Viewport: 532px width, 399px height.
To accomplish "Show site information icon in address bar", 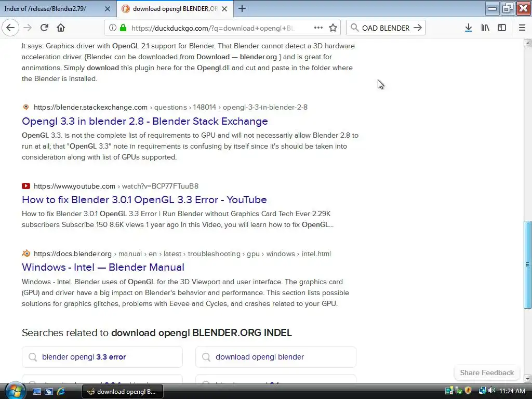I will coord(113,28).
